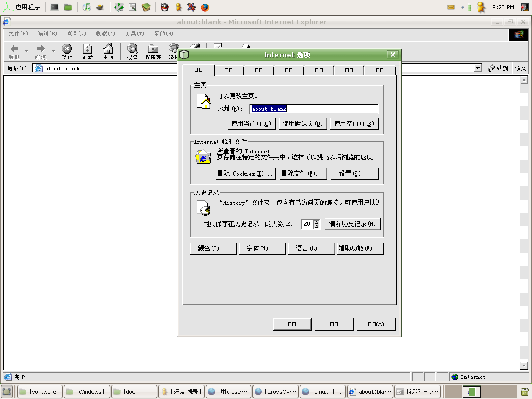Focus the history days number field
This screenshot has height=399, width=532.
click(x=308, y=224)
